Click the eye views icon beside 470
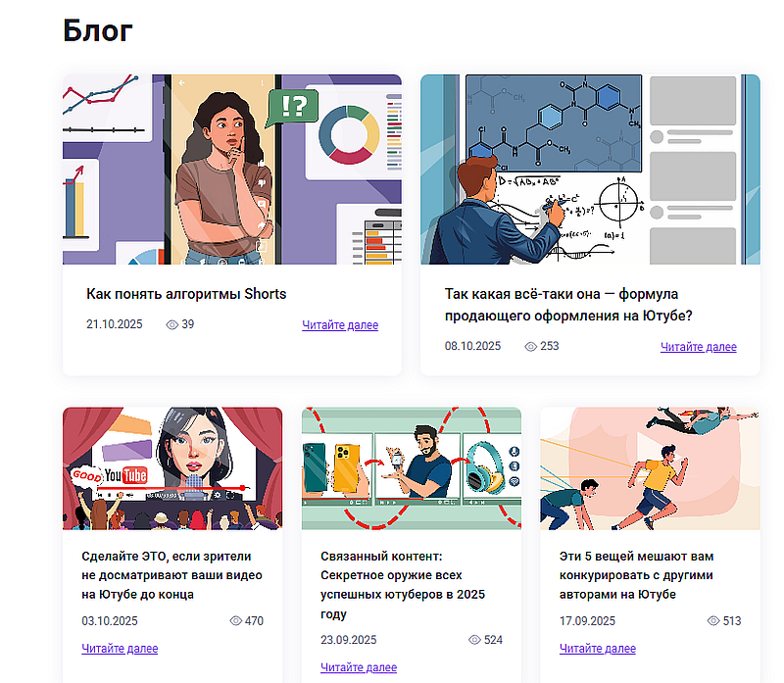The image size is (784, 683). (x=235, y=620)
